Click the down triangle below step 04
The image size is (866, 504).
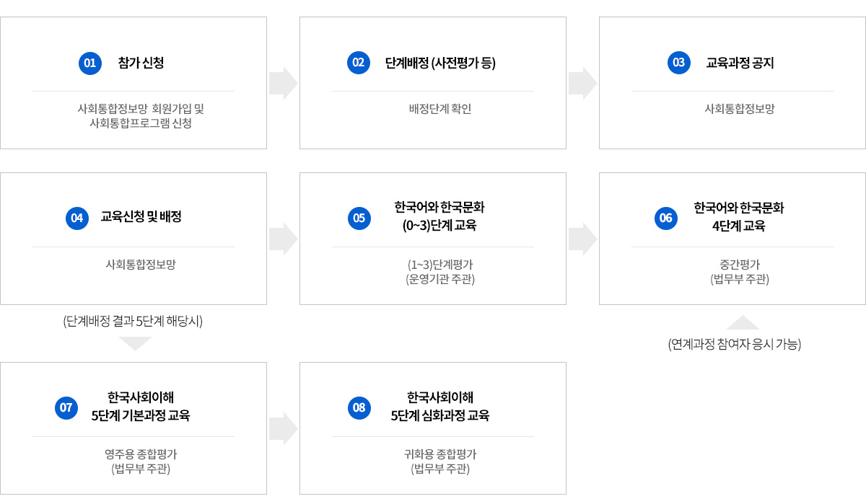point(135,343)
